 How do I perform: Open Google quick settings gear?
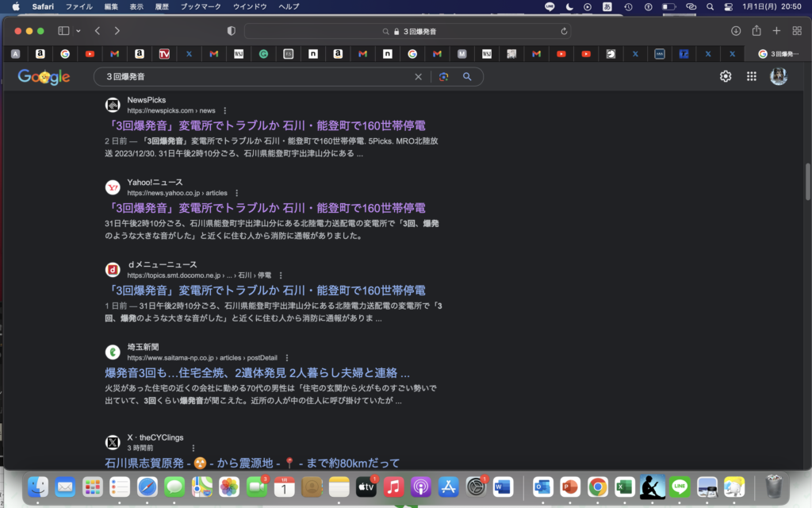tap(725, 76)
